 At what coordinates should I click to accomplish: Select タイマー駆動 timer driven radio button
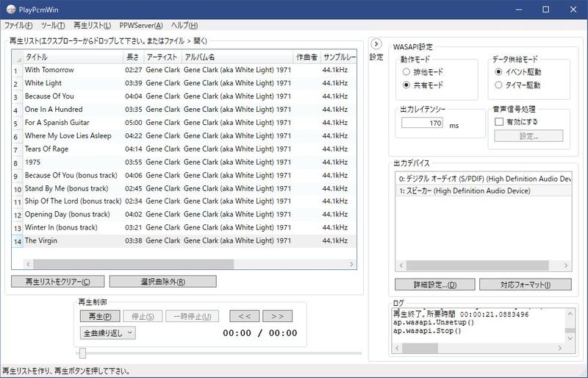(x=499, y=85)
